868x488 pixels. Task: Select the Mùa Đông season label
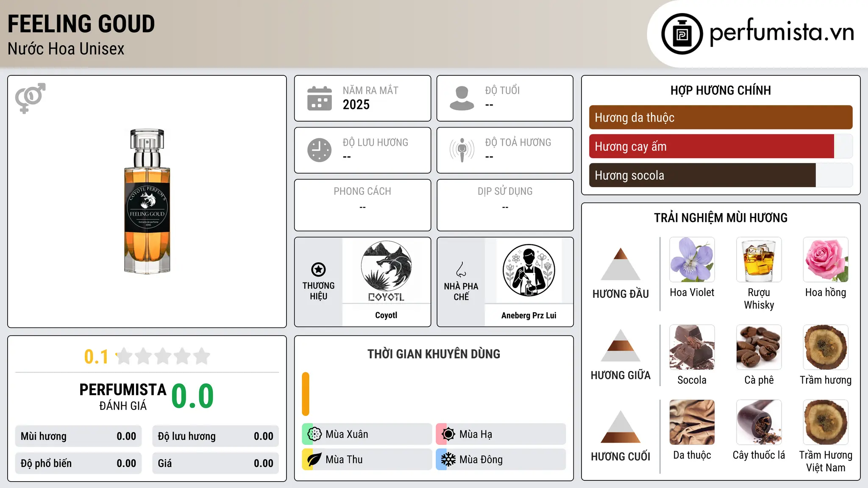481,460
